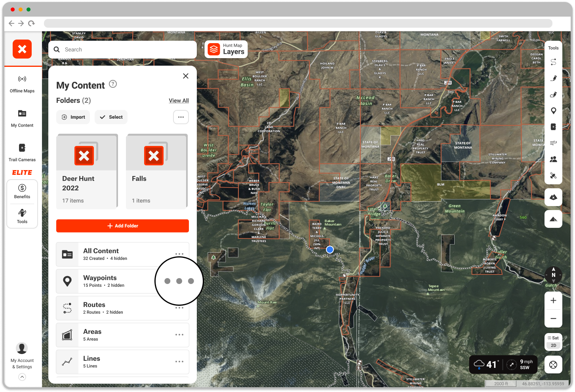Image resolution: width=575 pixels, height=392 pixels.
Task: Click the onX logo in the sidebar
Action: 22,49
